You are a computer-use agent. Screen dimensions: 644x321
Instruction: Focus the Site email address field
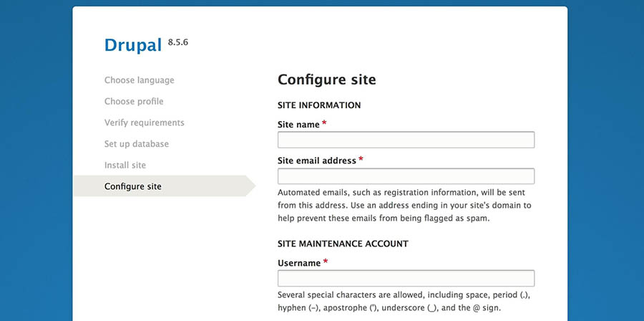click(x=406, y=176)
